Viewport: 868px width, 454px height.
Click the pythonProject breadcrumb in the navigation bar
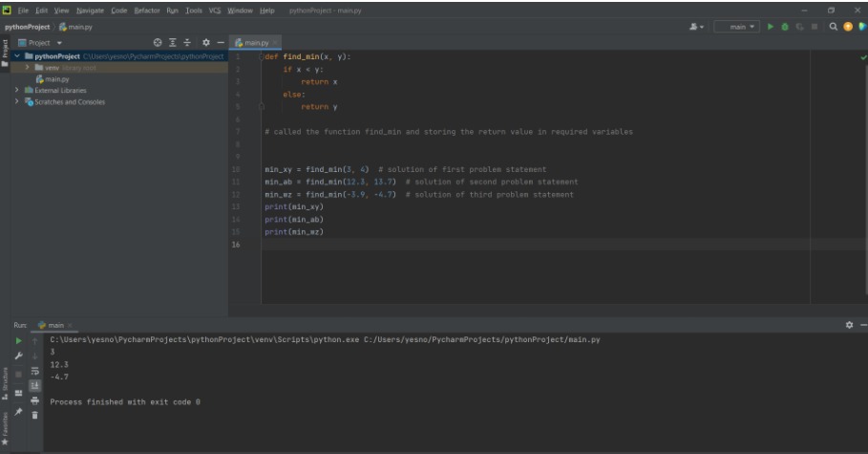point(25,27)
